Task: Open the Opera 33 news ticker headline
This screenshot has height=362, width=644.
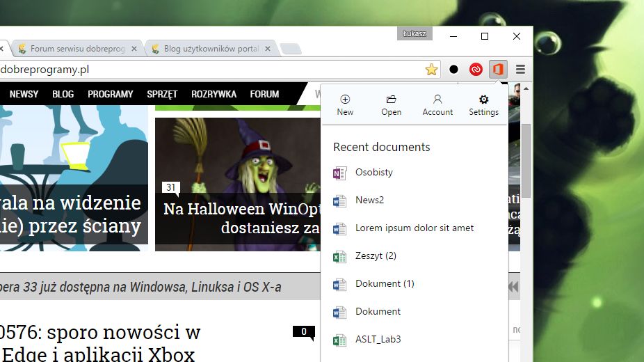Action: [x=140, y=287]
